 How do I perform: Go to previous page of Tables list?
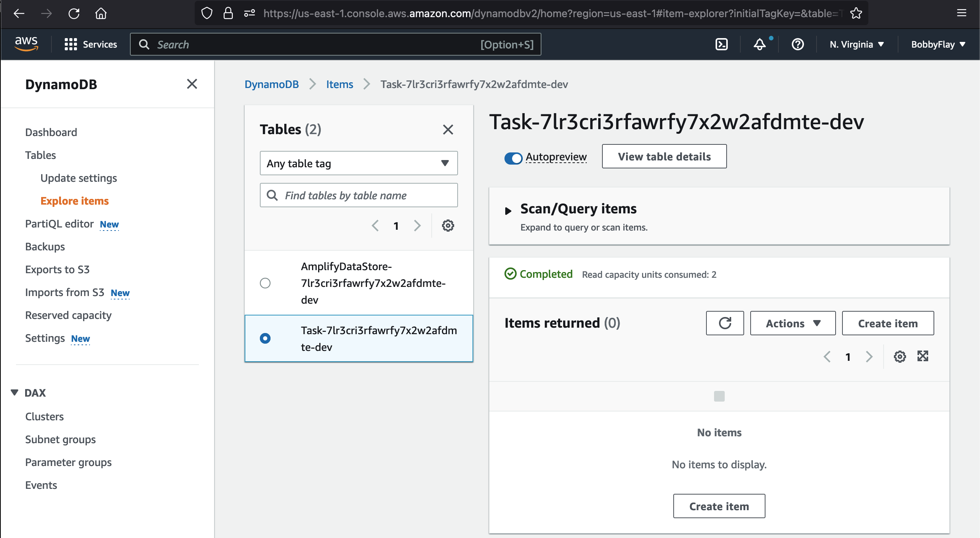click(375, 226)
